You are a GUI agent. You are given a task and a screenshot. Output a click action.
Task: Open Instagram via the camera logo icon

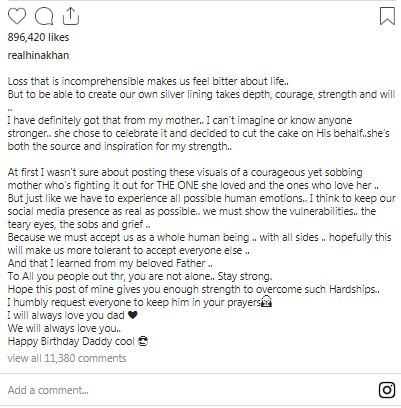(387, 390)
